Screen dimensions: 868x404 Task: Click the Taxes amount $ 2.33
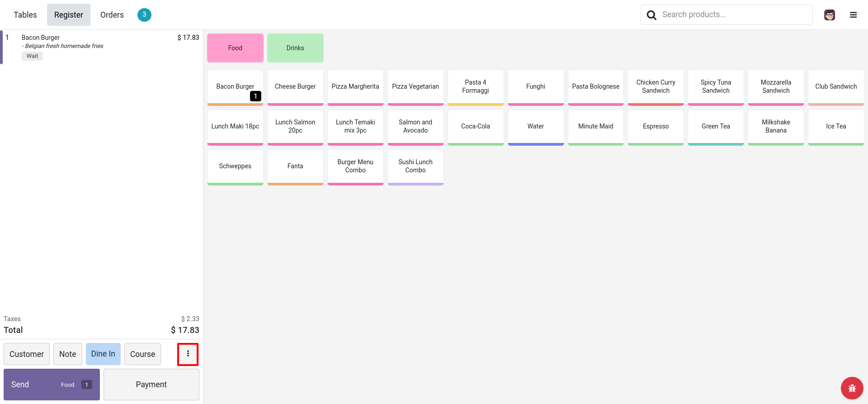(x=190, y=319)
